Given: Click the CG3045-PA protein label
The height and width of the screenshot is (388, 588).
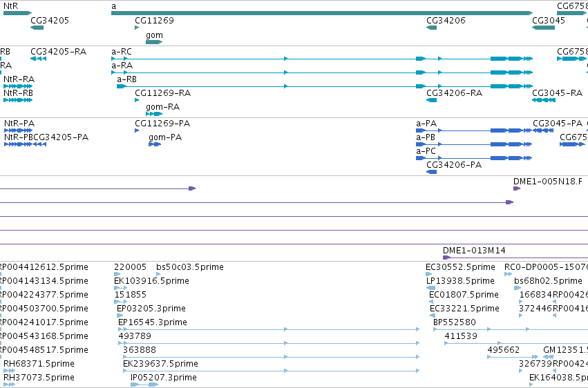Looking at the screenshot, I should pyautogui.click(x=558, y=123).
